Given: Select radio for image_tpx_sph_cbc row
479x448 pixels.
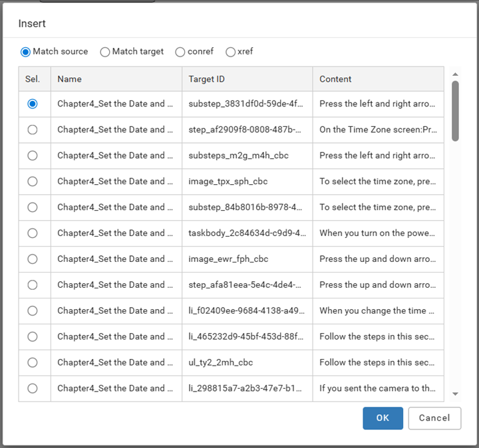Looking at the screenshot, I should (33, 181).
